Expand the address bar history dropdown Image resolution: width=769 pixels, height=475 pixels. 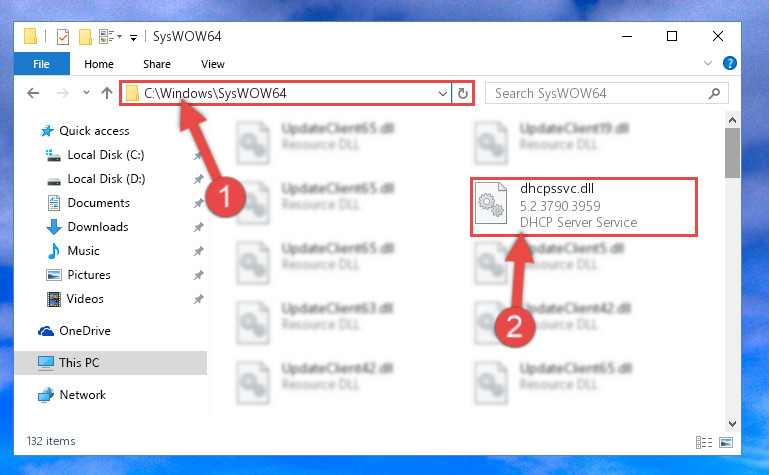442,93
